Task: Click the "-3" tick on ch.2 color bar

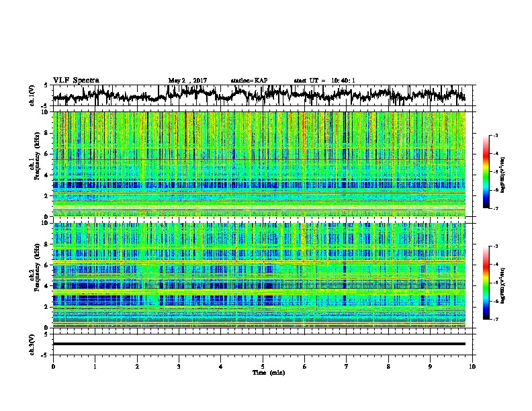Action: (496, 246)
